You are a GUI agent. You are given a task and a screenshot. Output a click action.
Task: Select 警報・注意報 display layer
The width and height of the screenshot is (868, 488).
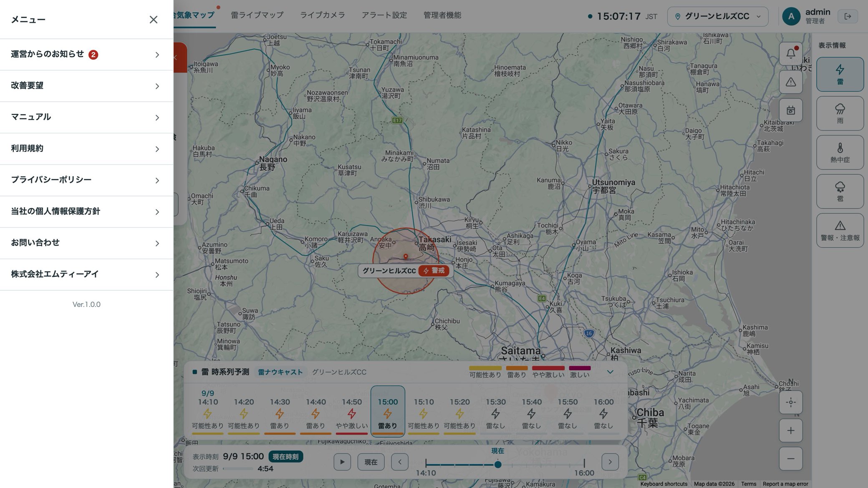click(840, 230)
